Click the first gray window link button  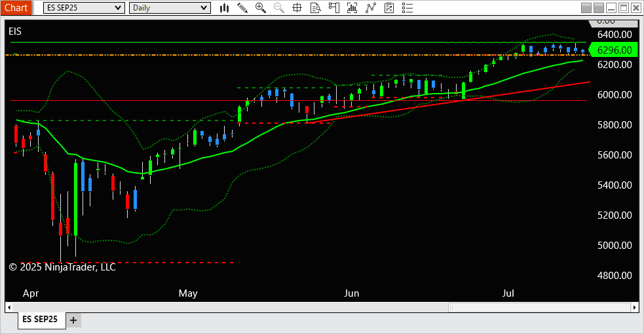point(586,8)
